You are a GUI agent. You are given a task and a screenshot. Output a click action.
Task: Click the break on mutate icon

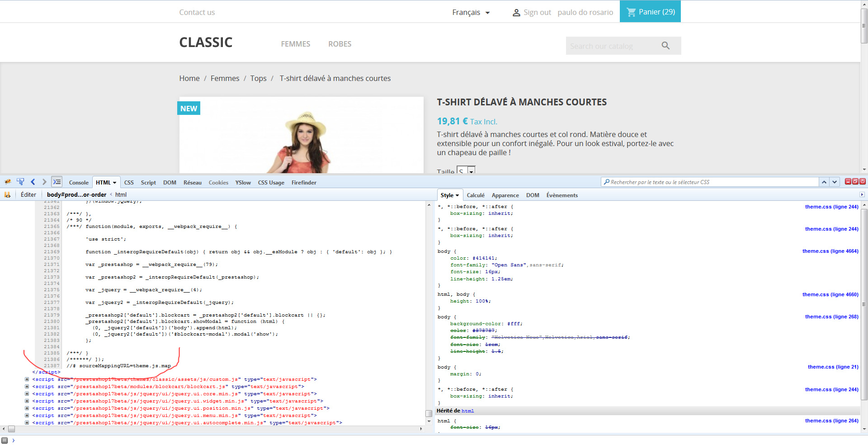coord(7,195)
